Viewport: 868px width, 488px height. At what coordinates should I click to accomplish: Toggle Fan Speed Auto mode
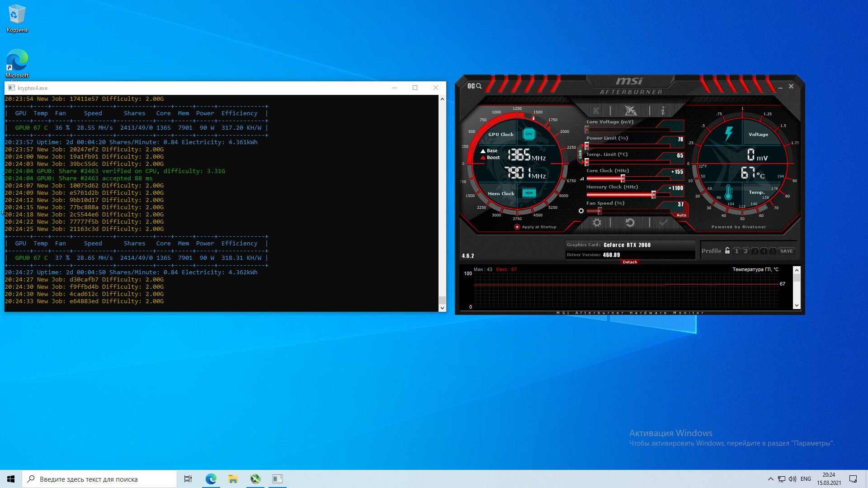click(681, 215)
